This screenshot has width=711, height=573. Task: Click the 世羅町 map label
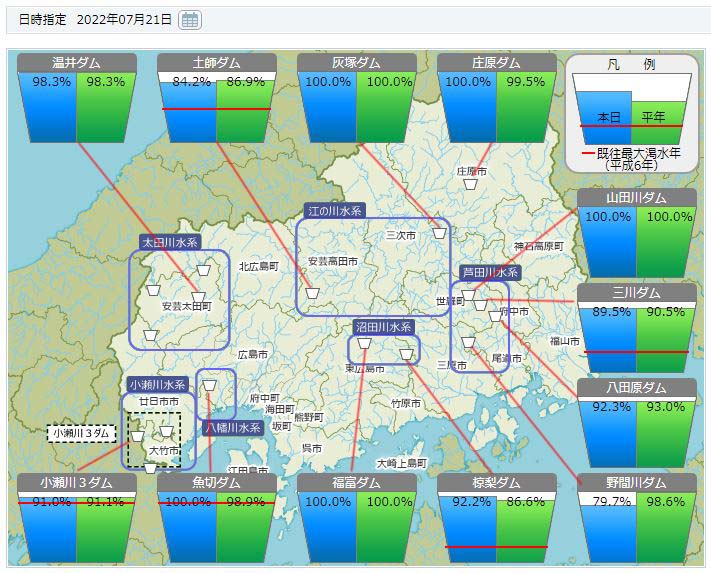[x=450, y=301]
